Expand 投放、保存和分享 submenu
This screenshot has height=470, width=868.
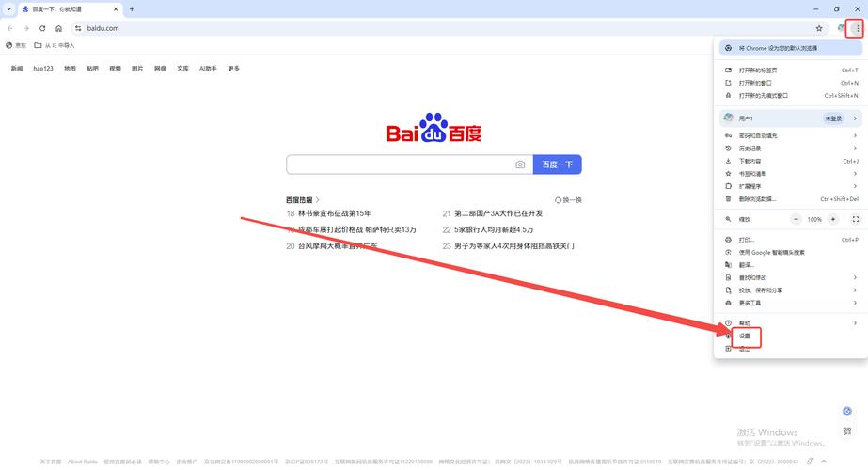[791, 290]
